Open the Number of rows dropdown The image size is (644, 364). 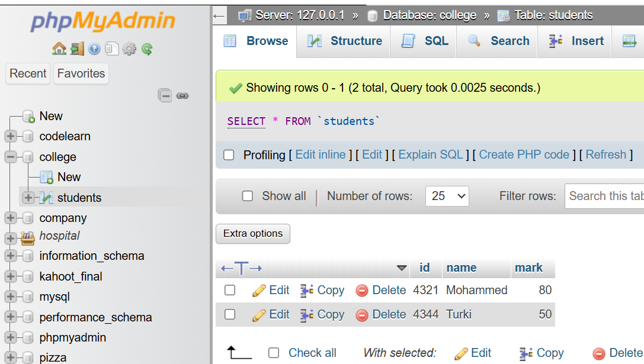447,196
